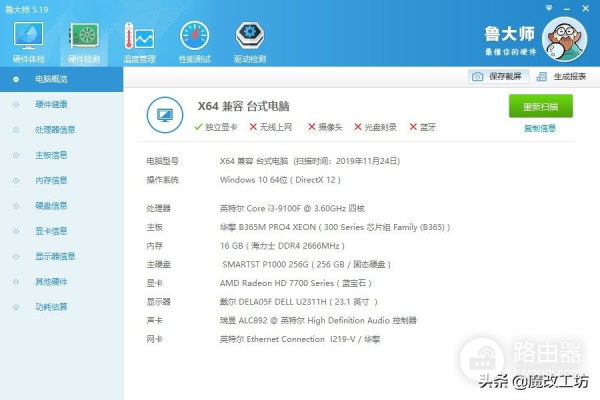Click the scan time 2019年11月24日 text
600x400 pixels.
(347, 161)
